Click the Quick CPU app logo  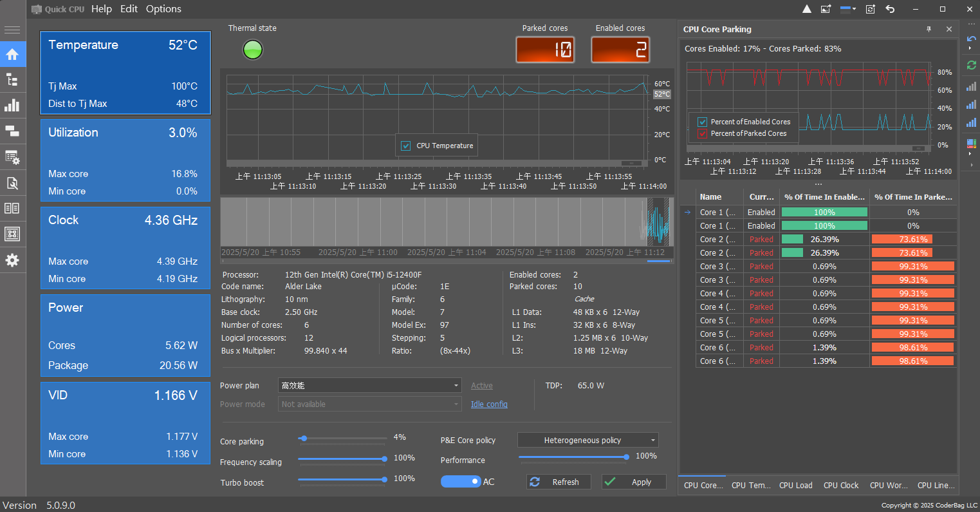37,9
